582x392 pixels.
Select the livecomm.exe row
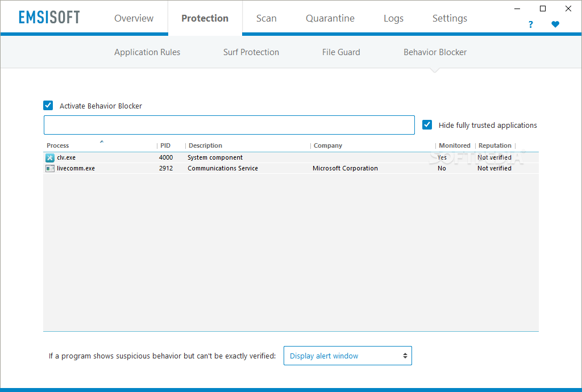point(227,168)
